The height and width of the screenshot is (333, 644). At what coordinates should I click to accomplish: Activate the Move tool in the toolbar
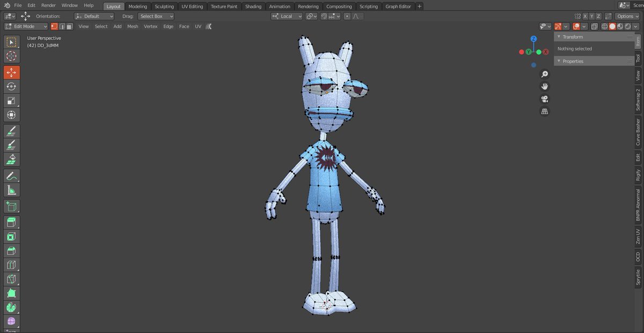click(12, 72)
